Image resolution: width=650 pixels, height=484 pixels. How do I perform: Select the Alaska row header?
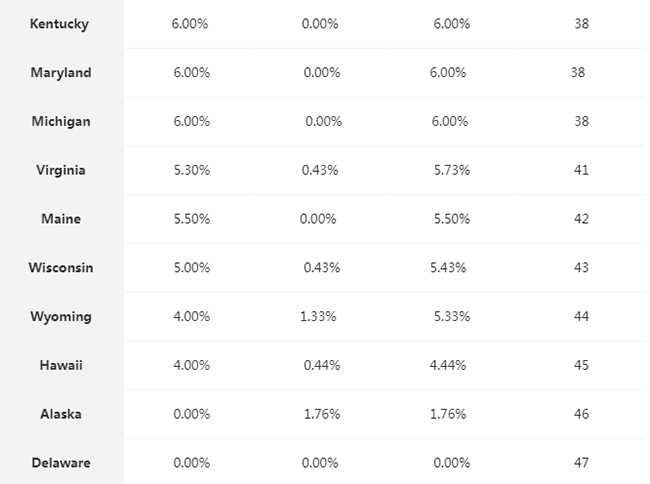tap(61, 414)
